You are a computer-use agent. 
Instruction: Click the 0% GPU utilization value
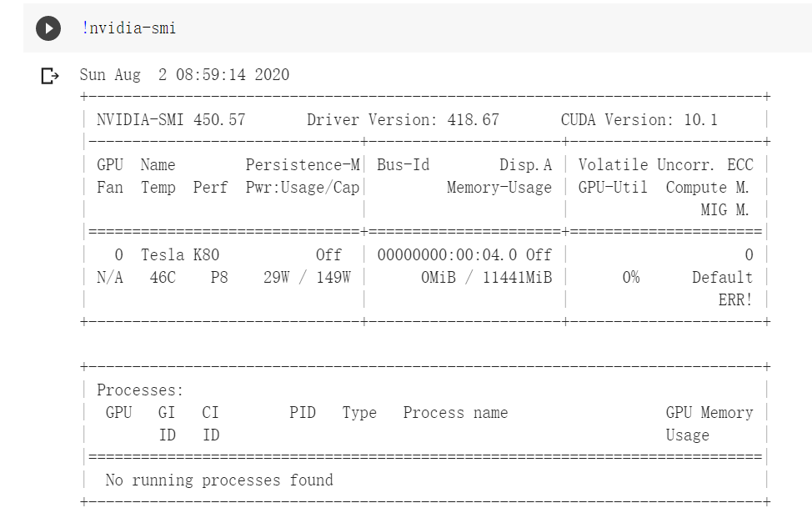[630, 278]
